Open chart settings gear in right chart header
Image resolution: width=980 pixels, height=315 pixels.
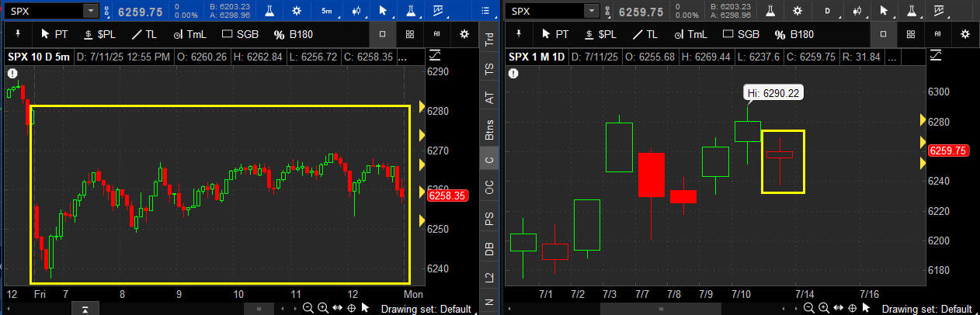tap(799, 12)
